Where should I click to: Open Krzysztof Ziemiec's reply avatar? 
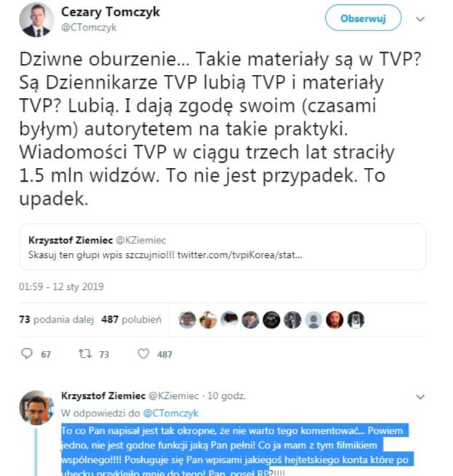pyautogui.click(x=36, y=408)
